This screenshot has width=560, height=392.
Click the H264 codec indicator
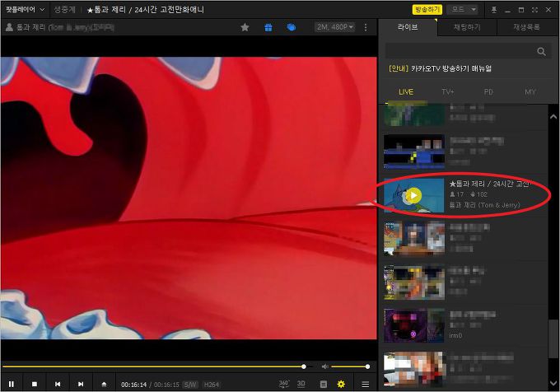pos(211,385)
